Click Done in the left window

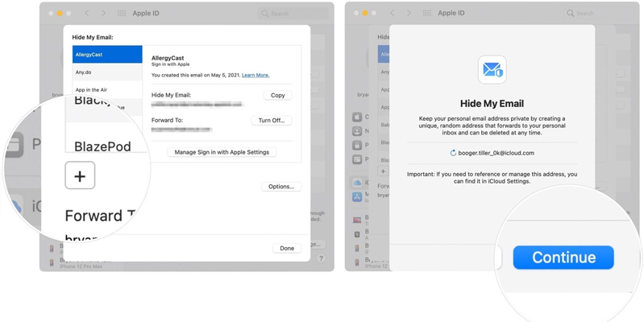point(287,248)
